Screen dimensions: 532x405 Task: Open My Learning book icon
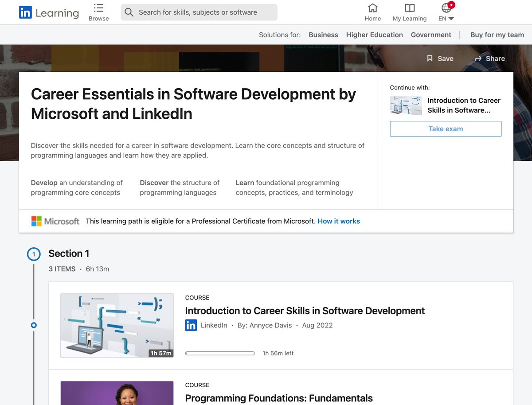pyautogui.click(x=410, y=8)
